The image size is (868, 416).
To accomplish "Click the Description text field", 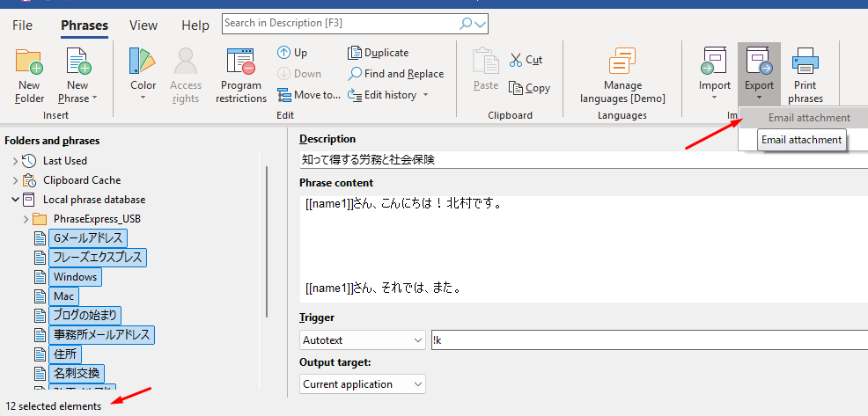I will (581, 160).
